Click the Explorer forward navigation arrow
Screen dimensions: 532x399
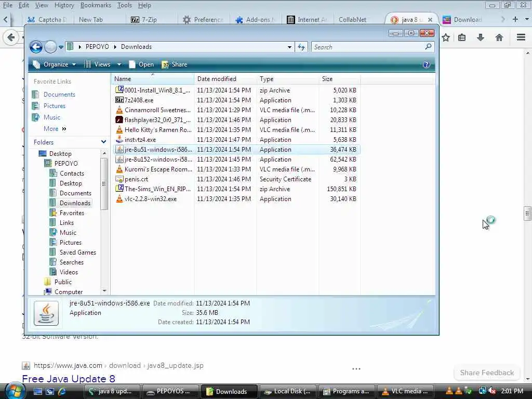50,47
